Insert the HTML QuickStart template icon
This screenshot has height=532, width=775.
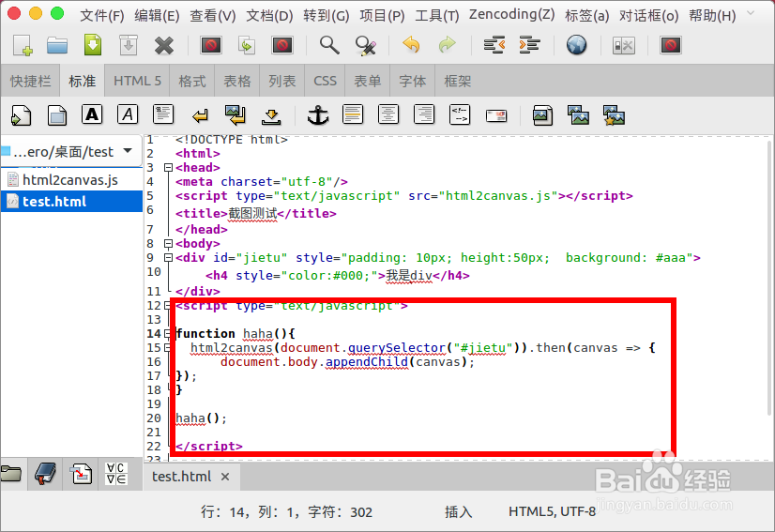(22, 115)
